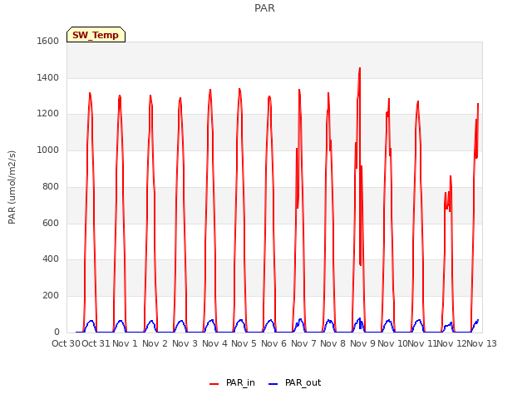This screenshot has width=532, height=399.
Task: Click the Oct 30 x-axis label
Action: [66, 343]
